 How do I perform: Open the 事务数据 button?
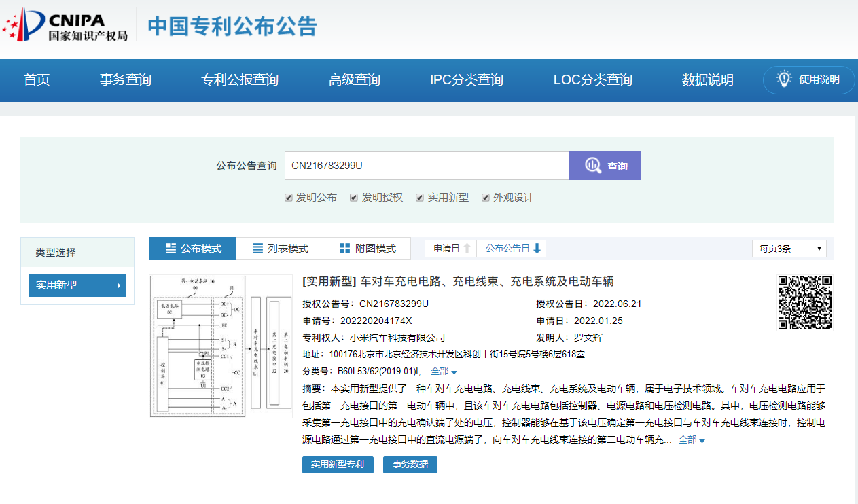410,465
